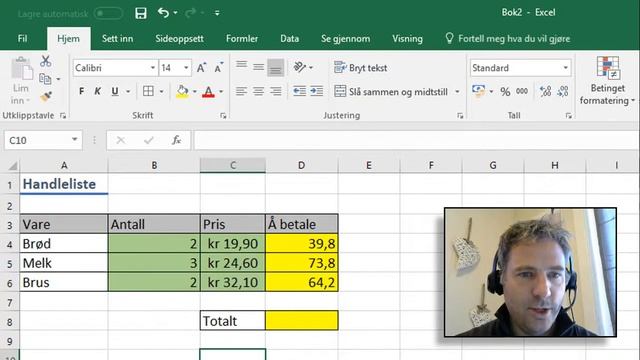
Task: Open the Fil menu
Action: 22,39
